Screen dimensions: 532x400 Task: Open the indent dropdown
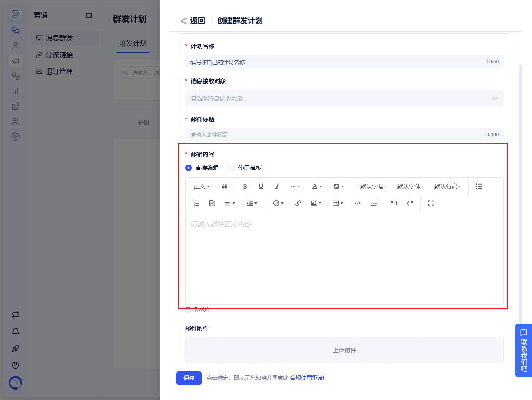pyautogui.click(x=252, y=203)
